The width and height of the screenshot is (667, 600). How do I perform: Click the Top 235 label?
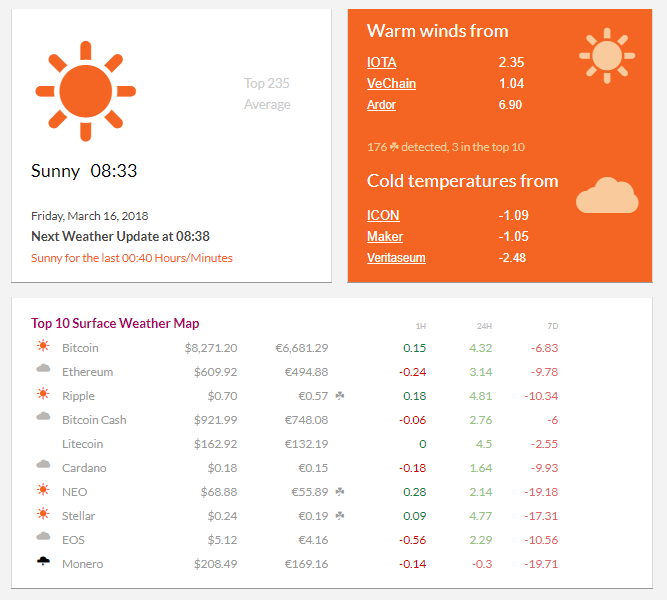[267, 83]
